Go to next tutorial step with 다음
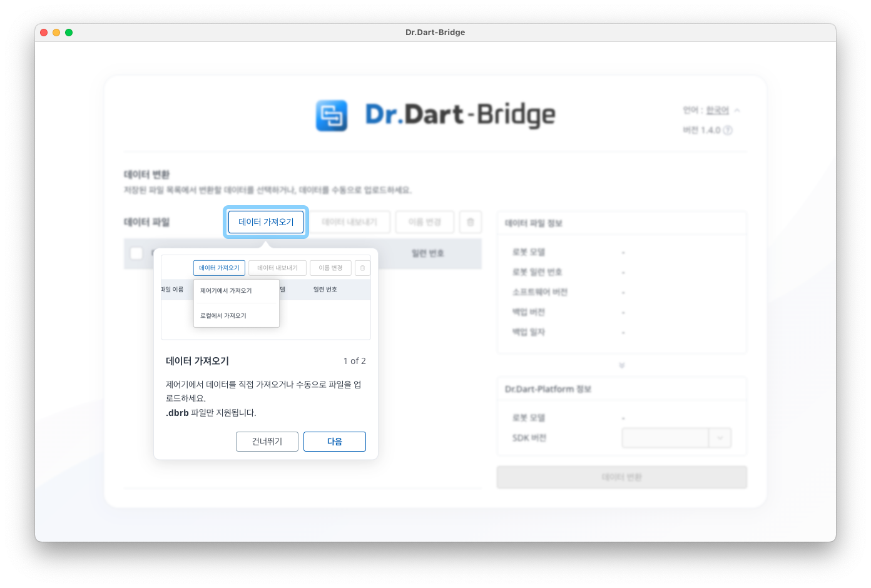Viewport: 871px width, 588px height. click(x=335, y=442)
